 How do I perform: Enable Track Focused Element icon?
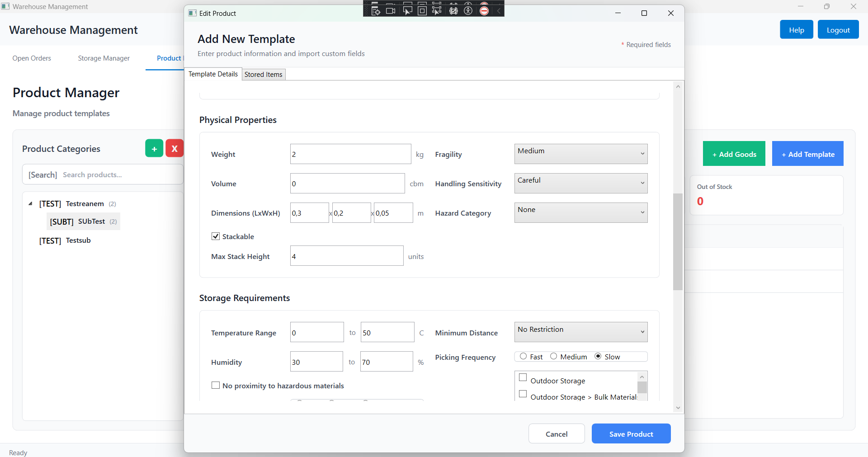[437, 10]
